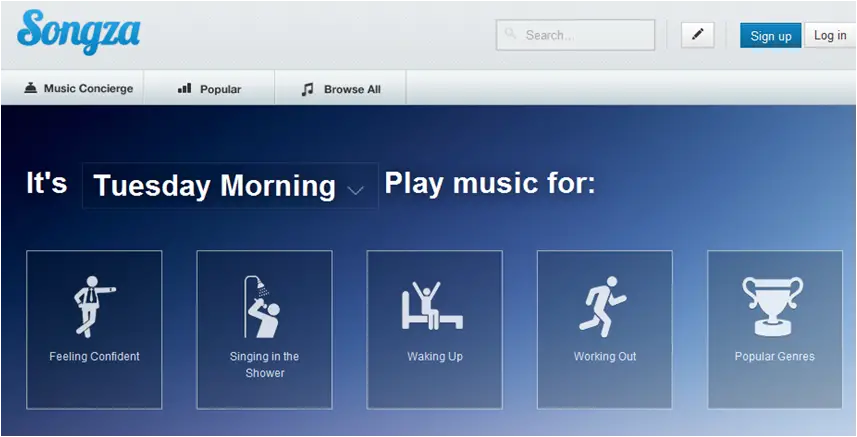Click the "Play music for:" heading
This screenshot has height=437, width=857.
coord(490,184)
